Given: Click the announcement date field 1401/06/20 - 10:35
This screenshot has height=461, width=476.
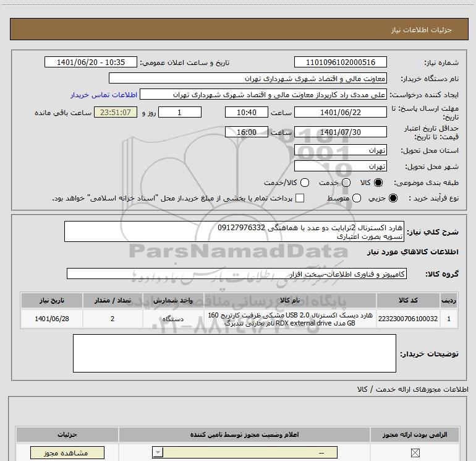Looking at the screenshot, I should pos(91,62).
